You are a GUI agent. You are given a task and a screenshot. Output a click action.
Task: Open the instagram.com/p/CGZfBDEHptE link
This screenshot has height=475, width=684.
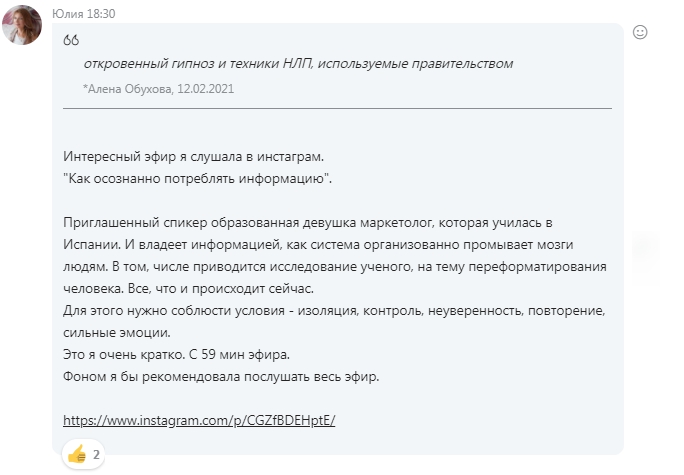coord(199,420)
